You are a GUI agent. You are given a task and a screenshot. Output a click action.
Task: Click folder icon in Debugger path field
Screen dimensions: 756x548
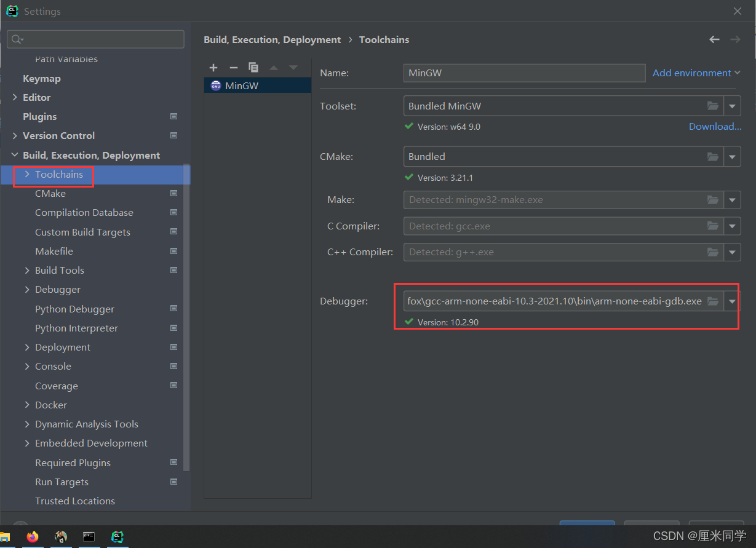coord(712,301)
